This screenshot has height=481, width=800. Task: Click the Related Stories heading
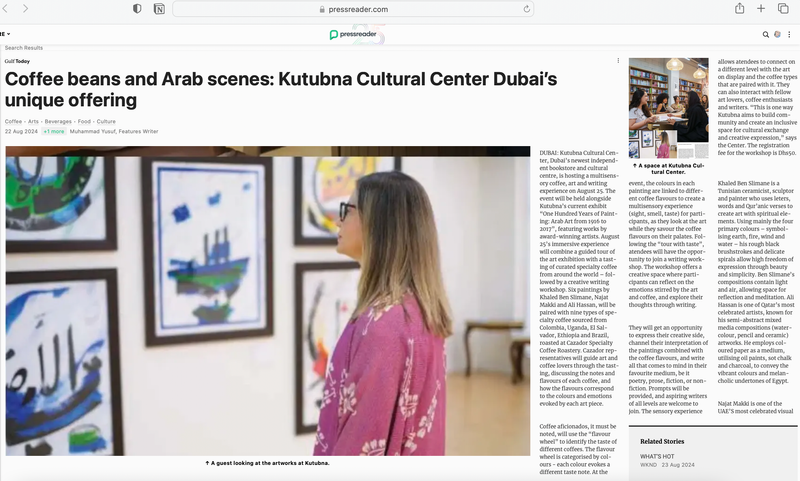(662, 441)
